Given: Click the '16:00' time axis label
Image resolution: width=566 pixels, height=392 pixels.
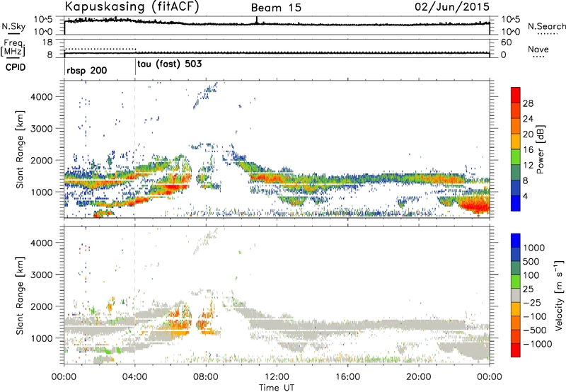Looking at the screenshot, I should click(x=347, y=377).
